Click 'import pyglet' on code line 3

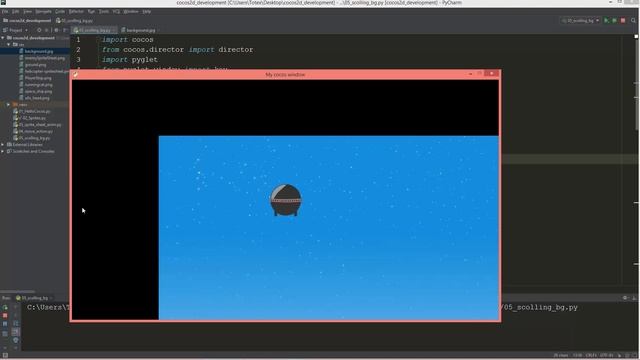(x=130, y=60)
